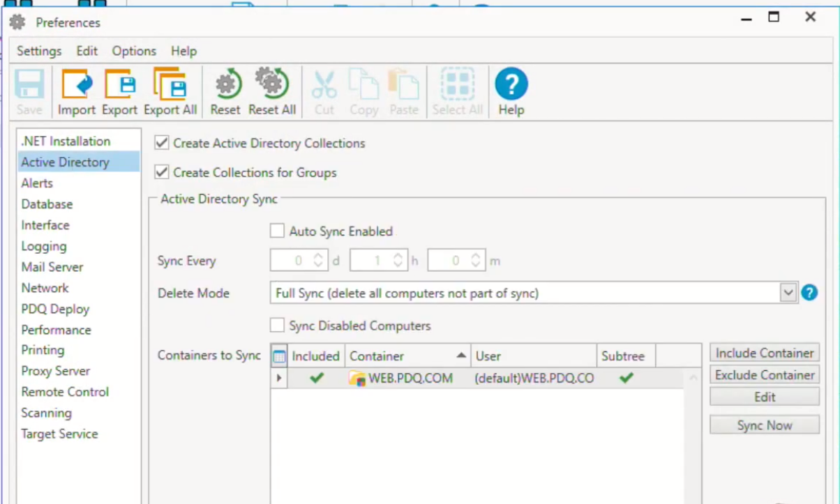Click the Subtree green checkmark

coord(627,378)
